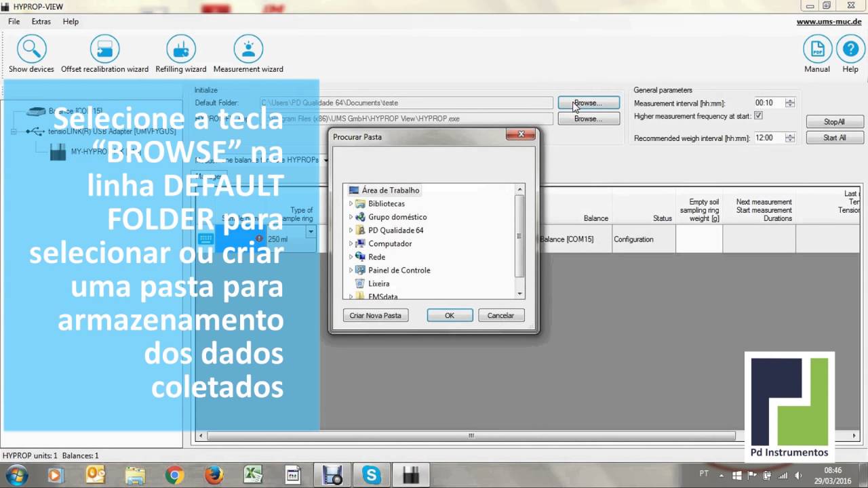This screenshot has height=488, width=868.
Task: Click Cancelar in the folder dialog
Action: [x=501, y=315]
